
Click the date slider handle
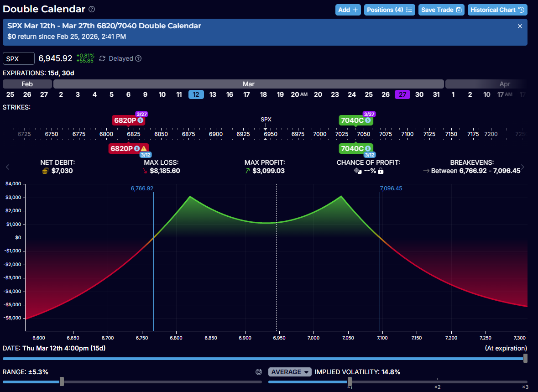525,358
